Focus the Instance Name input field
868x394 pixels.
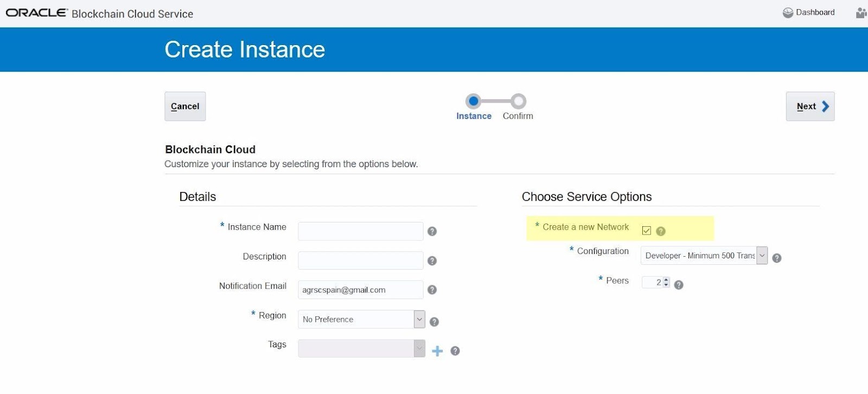point(360,231)
